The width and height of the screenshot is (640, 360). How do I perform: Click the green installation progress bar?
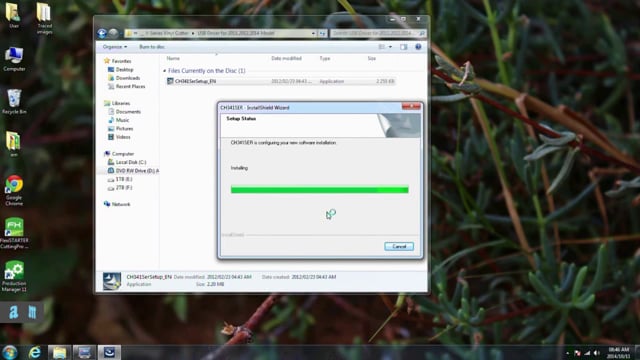coord(320,189)
